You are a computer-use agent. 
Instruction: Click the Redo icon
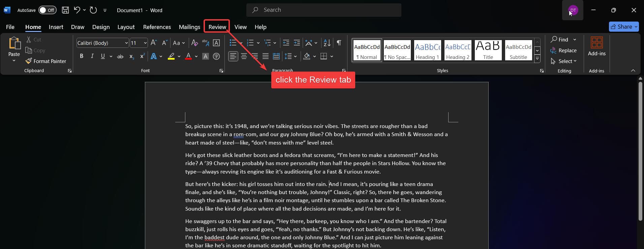click(x=93, y=10)
